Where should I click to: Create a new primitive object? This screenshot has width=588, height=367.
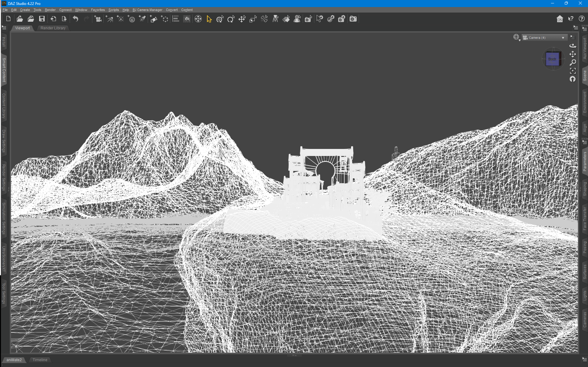[x=153, y=19]
